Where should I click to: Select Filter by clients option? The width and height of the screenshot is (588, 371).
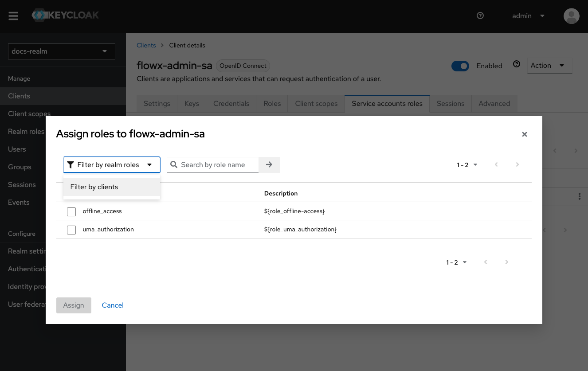(x=112, y=187)
